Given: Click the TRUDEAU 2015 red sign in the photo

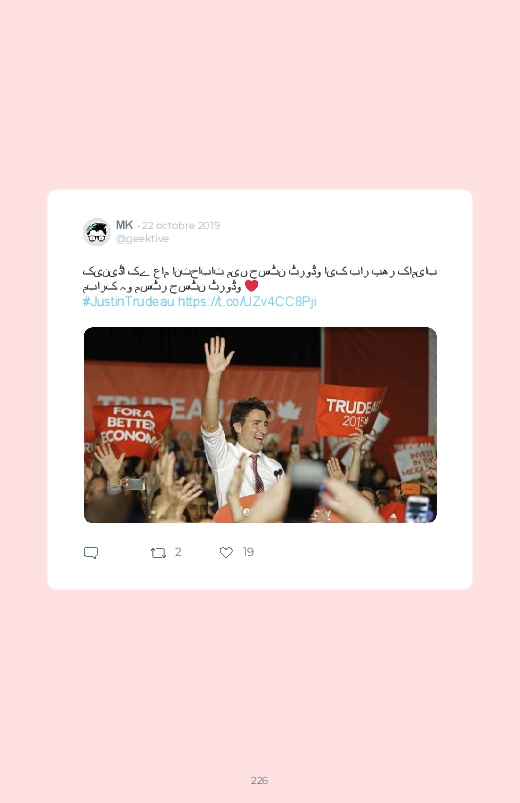Looking at the screenshot, I should click(x=350, y=411).
